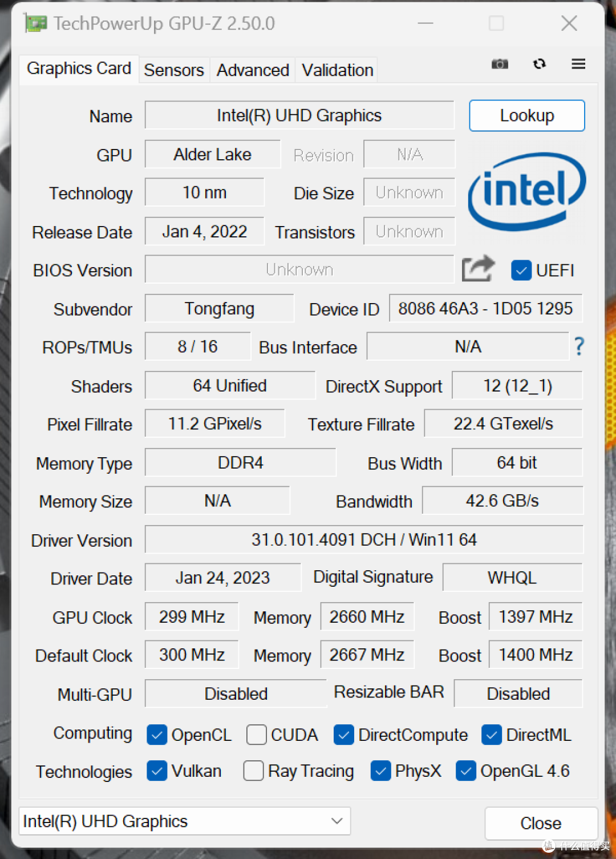The height and width of the screenshot is (859, 616).
Task: Click the Bus Interface N/A field
Action: pos(468,346)
